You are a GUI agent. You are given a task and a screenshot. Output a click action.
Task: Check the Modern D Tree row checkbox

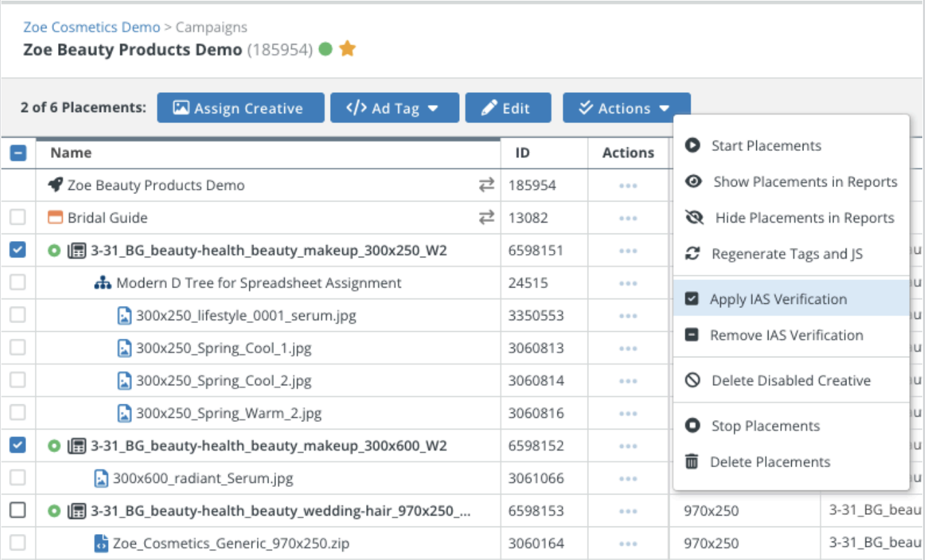pos(18,283)
